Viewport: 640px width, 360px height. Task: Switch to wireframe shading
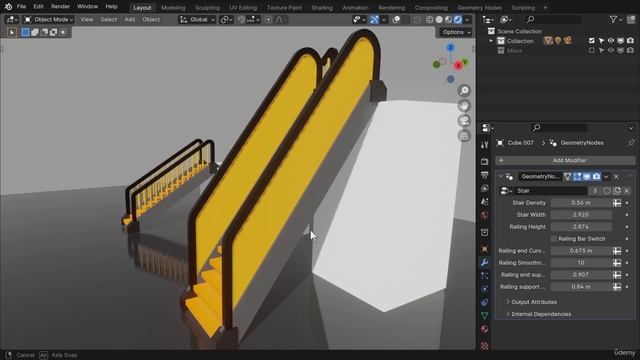coord(429,20)
